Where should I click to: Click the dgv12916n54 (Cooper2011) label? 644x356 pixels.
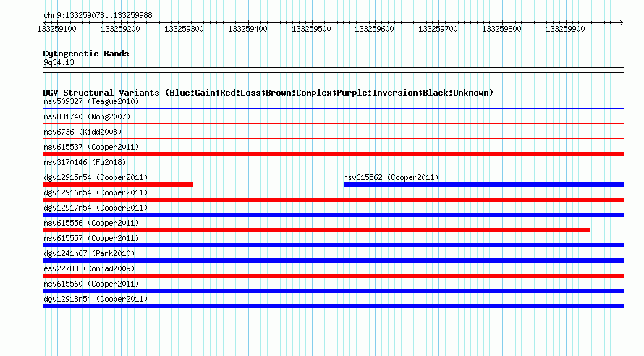[x=96, y=192]
